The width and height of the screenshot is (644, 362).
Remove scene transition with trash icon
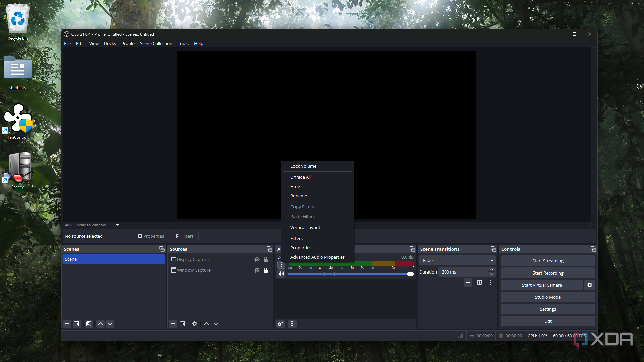coord(479,282)
